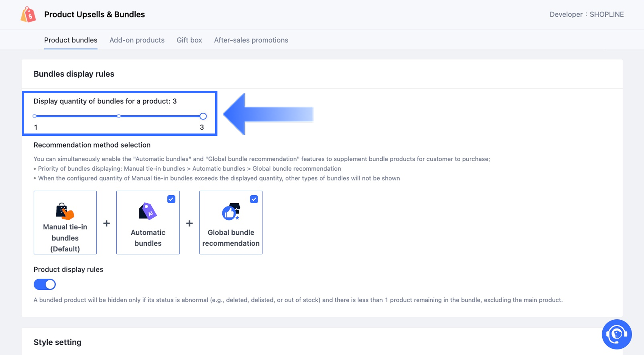Click the Bundles display rules heading
The image size is (644, 355).
click(74, 74)
